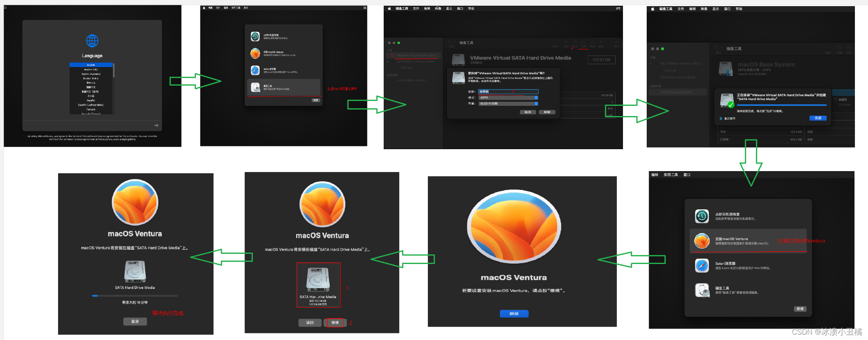Click 继续 in the Ventura disk selection screen
Viewport: 868px width, 340px height.
tap(335, 323)
